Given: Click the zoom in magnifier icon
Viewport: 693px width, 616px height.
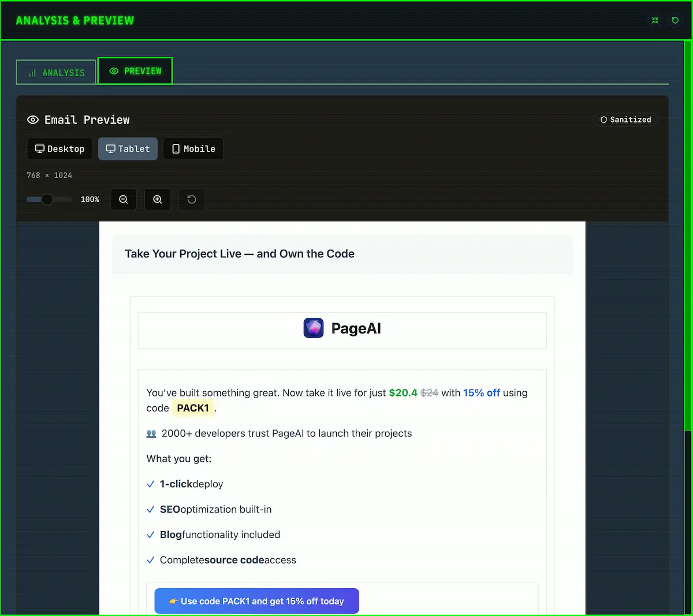Looking at the screenshot, I should 157,199.
